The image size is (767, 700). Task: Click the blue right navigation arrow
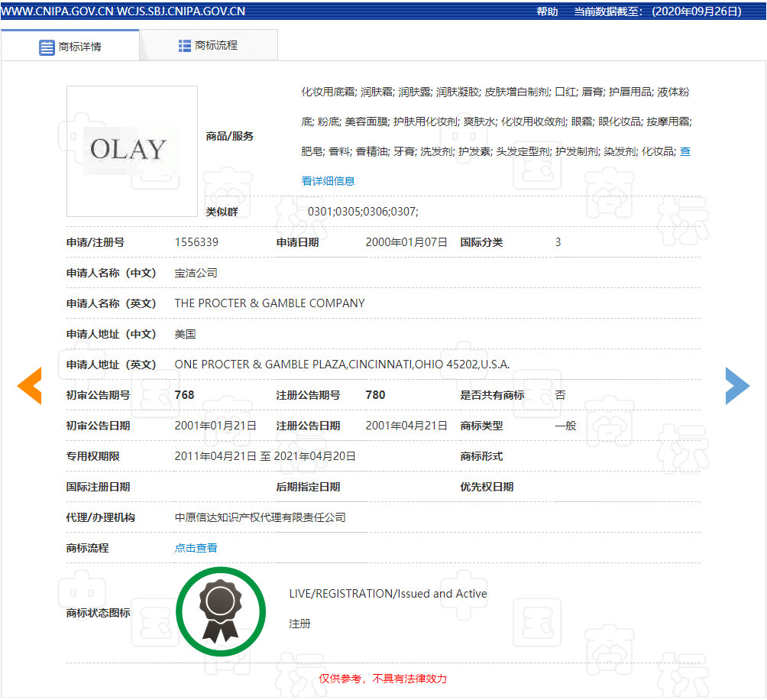737,386
